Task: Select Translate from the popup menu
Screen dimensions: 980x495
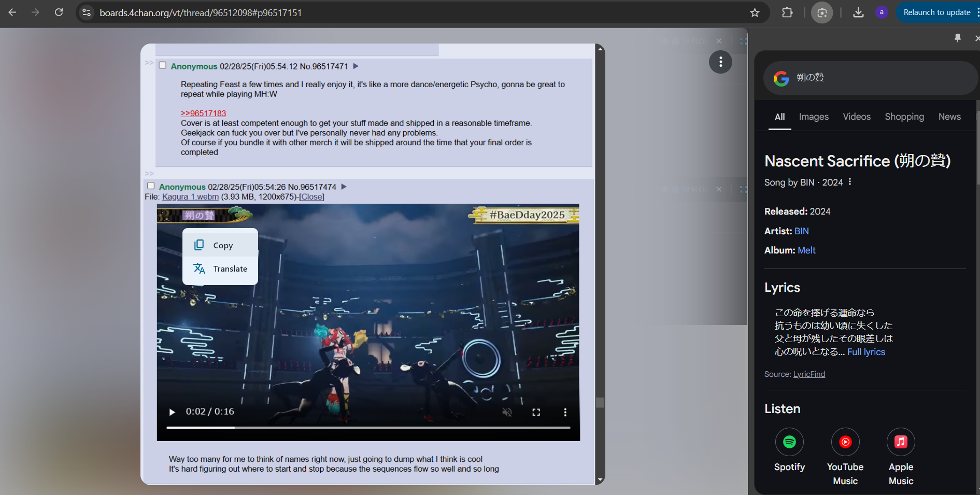Action: 220,268
